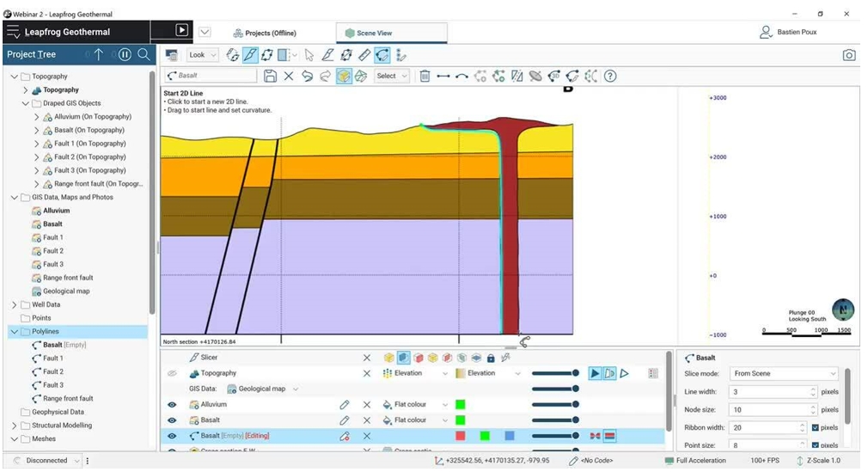Hide the Alluvium layer with eye icon
868x472 pixels.
pos(172,404)
